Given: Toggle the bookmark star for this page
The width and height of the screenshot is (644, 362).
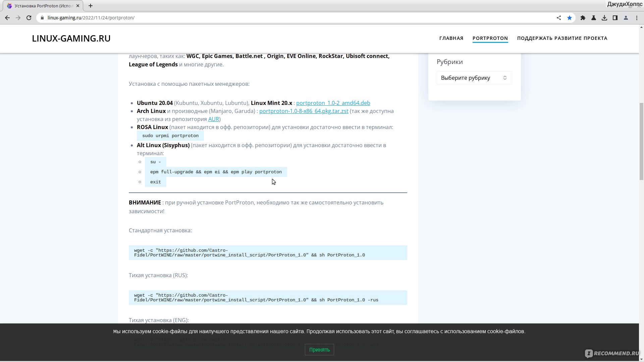Looking at the screenshot, I should click(570, 18).
